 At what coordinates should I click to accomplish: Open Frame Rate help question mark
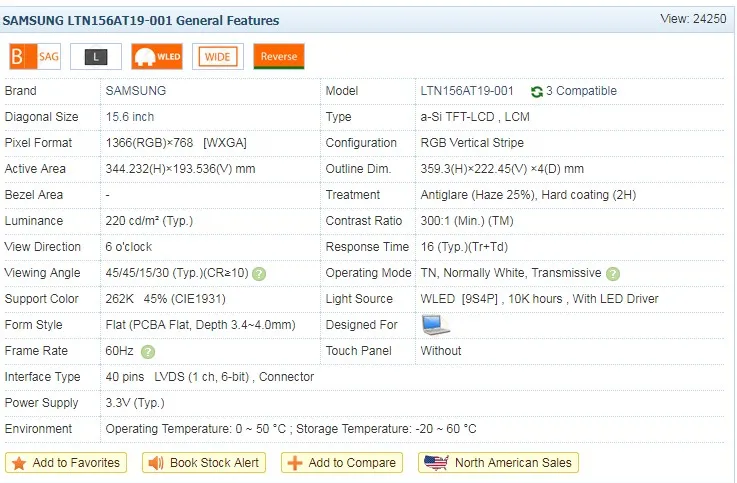click(x=148, y=352)
